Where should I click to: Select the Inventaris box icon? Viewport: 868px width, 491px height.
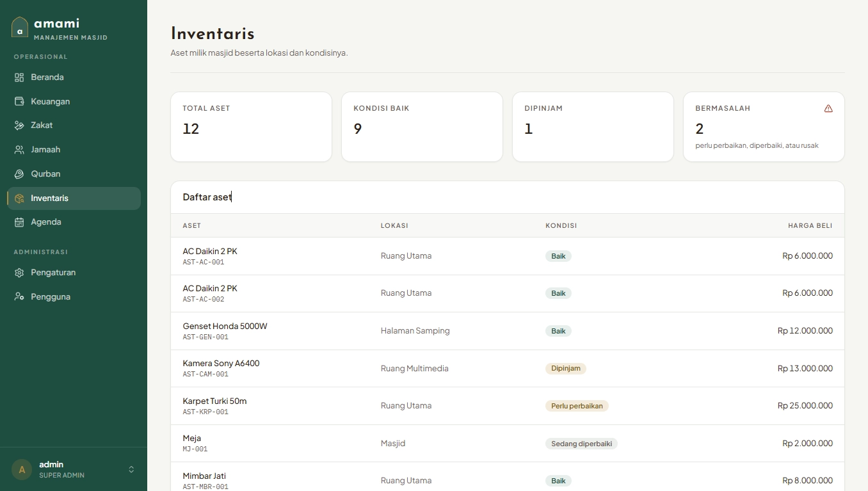click(19, 198)
